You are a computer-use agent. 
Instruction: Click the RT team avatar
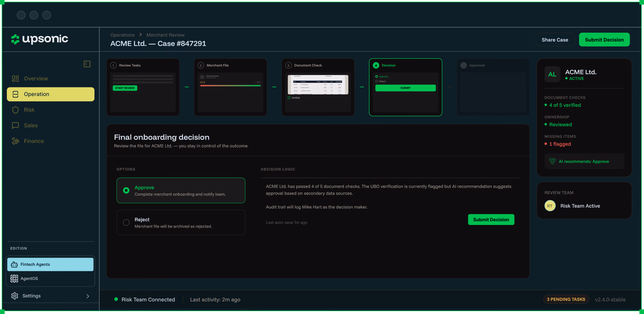tap(550, 206)
